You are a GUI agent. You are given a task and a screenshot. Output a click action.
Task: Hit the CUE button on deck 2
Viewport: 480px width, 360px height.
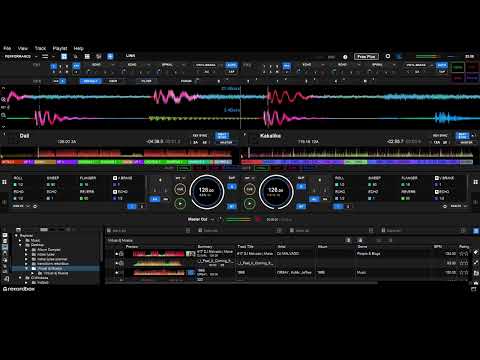point(249,189)
